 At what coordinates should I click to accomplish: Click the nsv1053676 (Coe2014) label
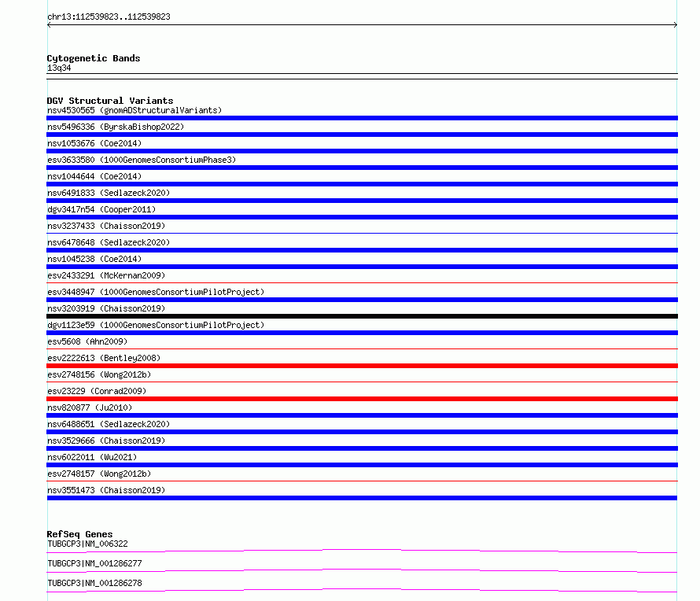tap(94, 143)
